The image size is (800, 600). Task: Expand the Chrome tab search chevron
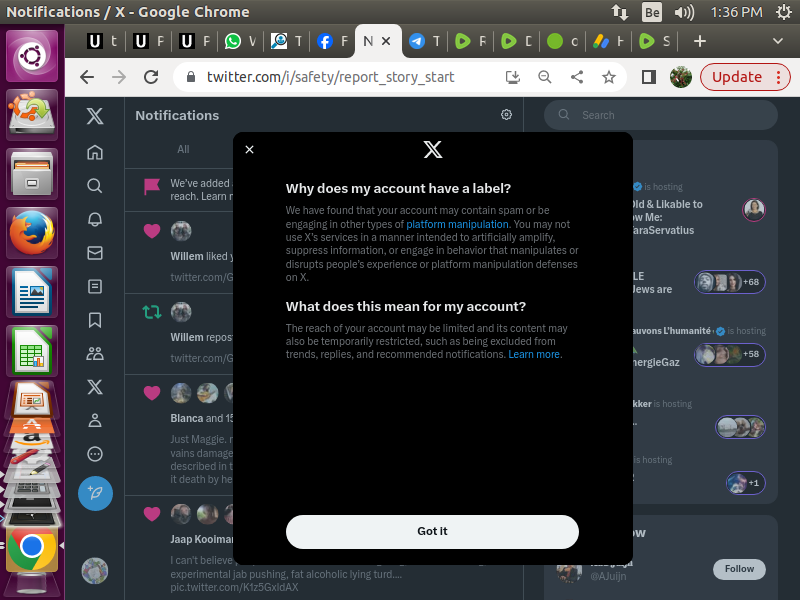pyautogui.click(x=778, y=41)
